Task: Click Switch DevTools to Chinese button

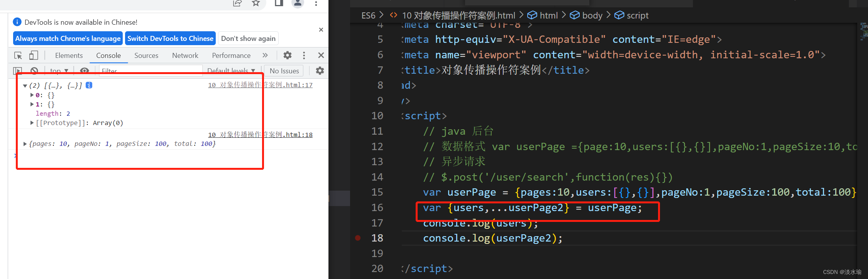Action: click(170, 38)
